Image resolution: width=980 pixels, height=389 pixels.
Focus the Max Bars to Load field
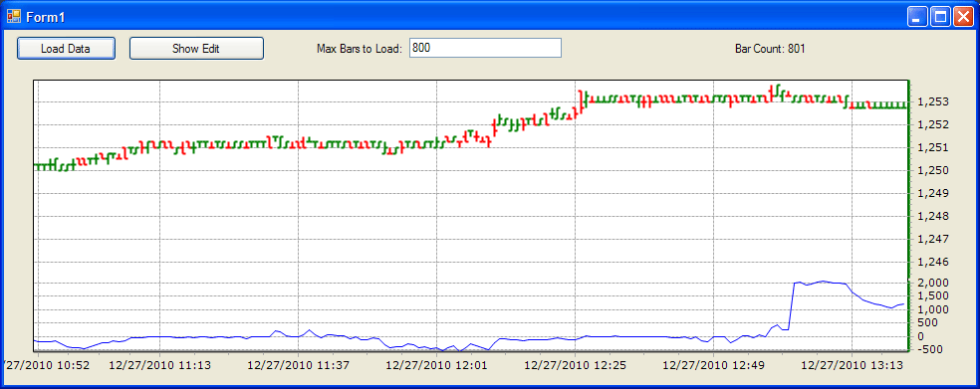485,48
